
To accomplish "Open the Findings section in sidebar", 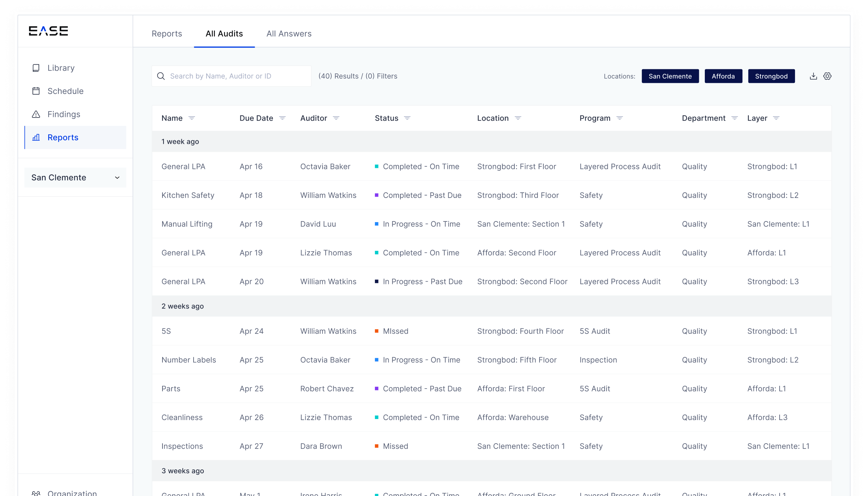I will pos(64,114).
